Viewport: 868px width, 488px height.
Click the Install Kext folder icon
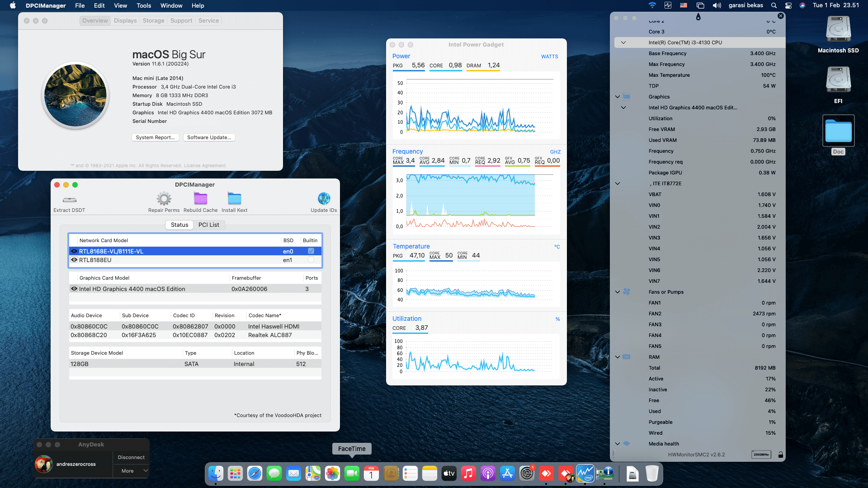(x=234, y=199)
